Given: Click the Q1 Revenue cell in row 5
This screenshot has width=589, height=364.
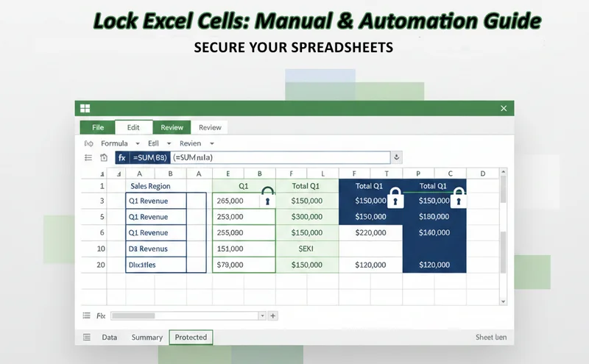Looking at the screenshot, I should point(156,217).
